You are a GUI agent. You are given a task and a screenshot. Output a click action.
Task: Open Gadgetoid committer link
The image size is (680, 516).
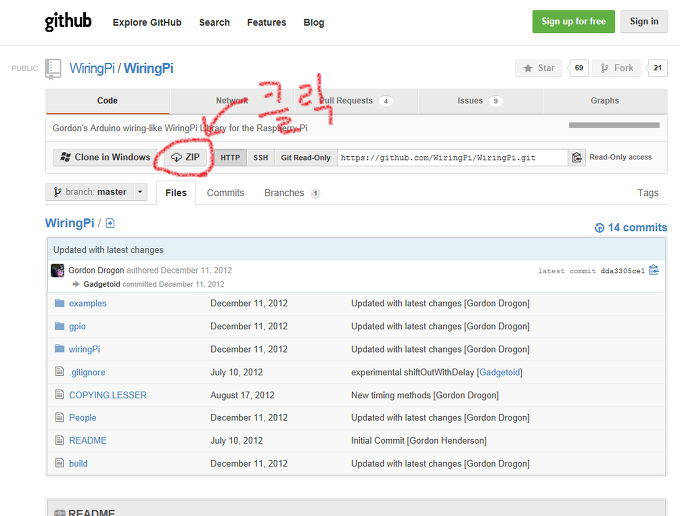coord(102,284)
